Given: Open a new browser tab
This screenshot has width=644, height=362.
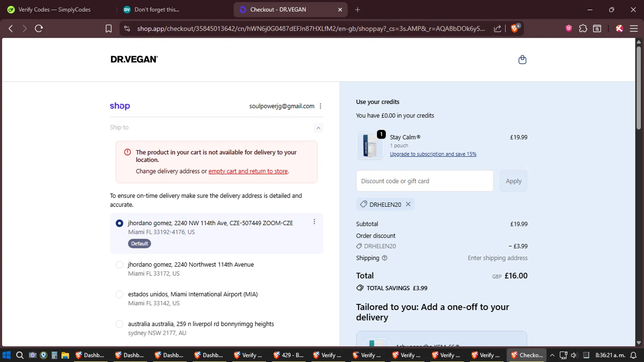Looking at the screenshot, I should click(x=357, y=9).
